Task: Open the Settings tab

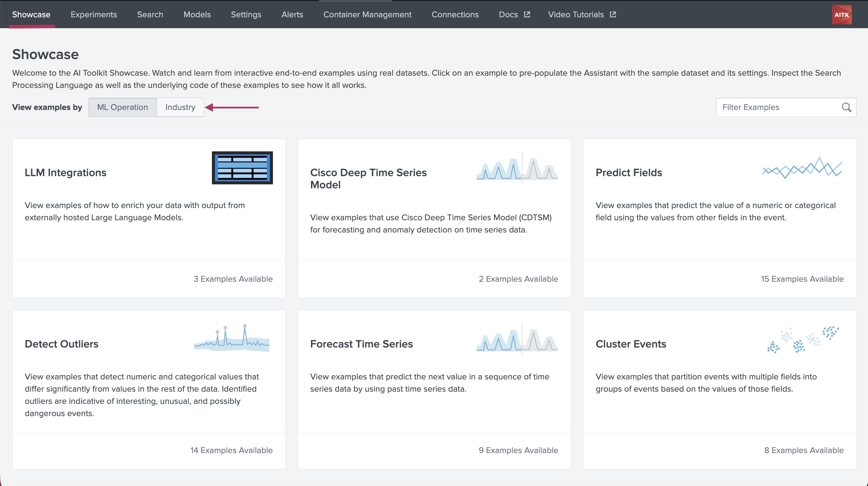Action: tap(246, 15)
